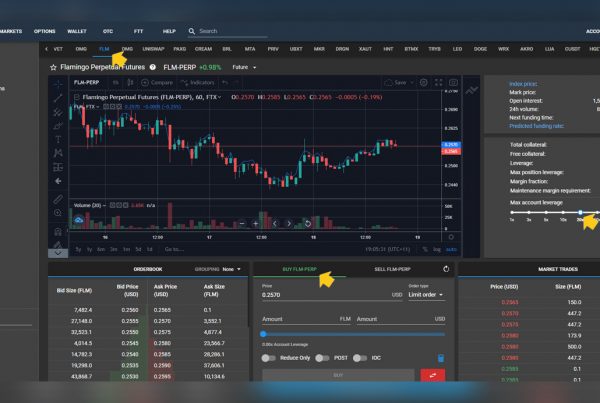
Task: Click the grey BUY submit button
Action: (x=338, y=375)
